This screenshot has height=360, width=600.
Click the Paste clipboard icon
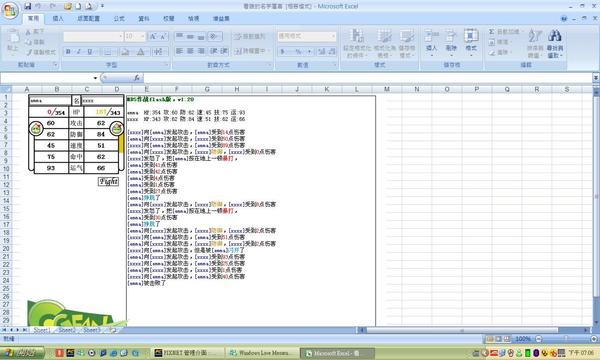(13, 37)
